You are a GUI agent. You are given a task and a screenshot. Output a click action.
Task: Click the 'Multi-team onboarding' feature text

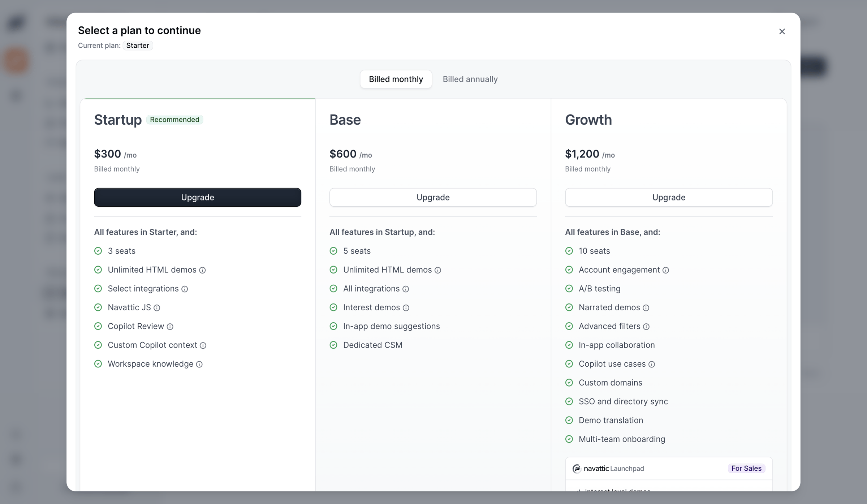[622, 439]
